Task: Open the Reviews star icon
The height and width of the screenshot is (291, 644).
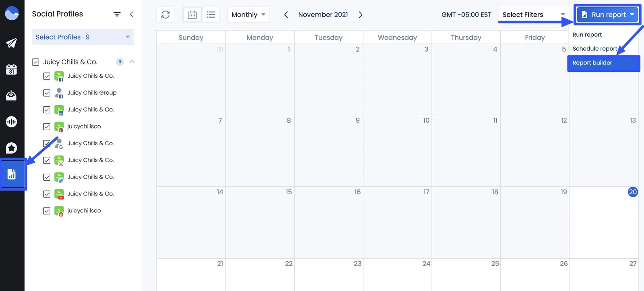Action: [x=11, y=148]
